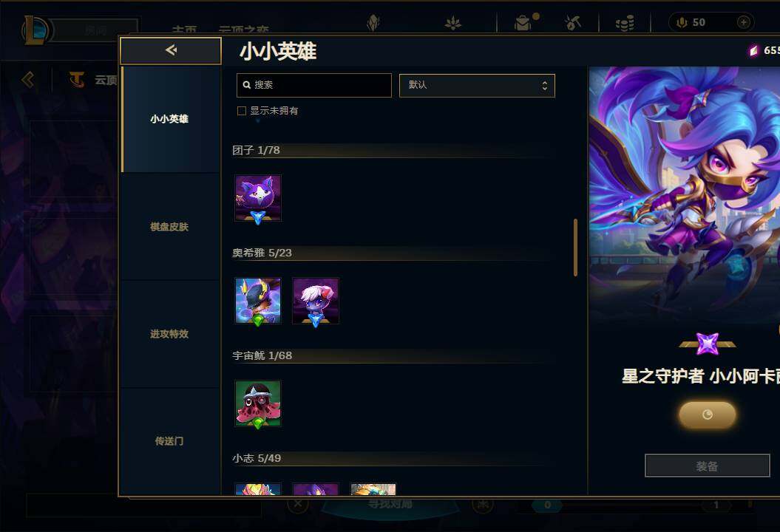Enable the 显示未拥有 checkbox
Image resolution: width=780 pixels, height=532 pixels.
pos(242,111)
